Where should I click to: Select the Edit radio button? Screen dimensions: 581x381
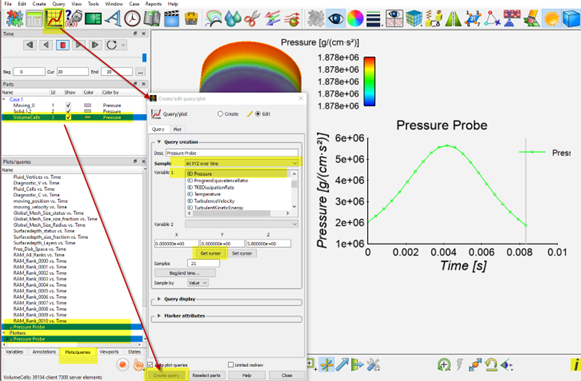click(258, 114)
